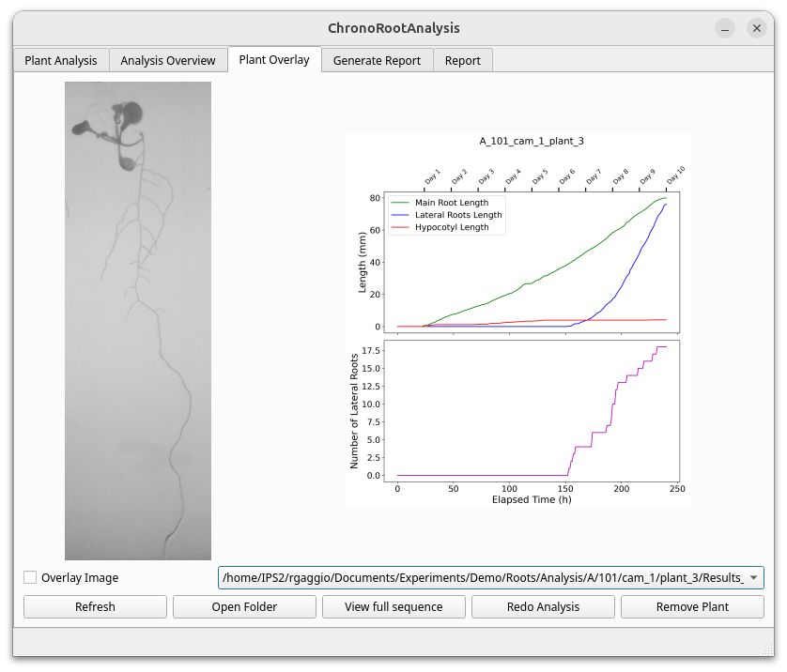Switch to the Plant Analysis tab
Image resolution: width=787 pixels, height=672 pixels.
click(61, 60)
